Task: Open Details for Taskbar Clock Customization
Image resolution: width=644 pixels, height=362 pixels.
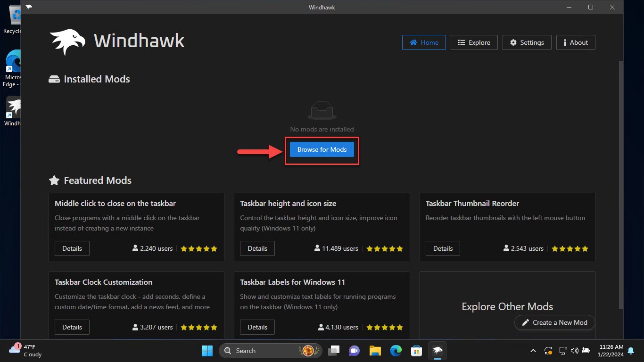Action: coord(72,327)
